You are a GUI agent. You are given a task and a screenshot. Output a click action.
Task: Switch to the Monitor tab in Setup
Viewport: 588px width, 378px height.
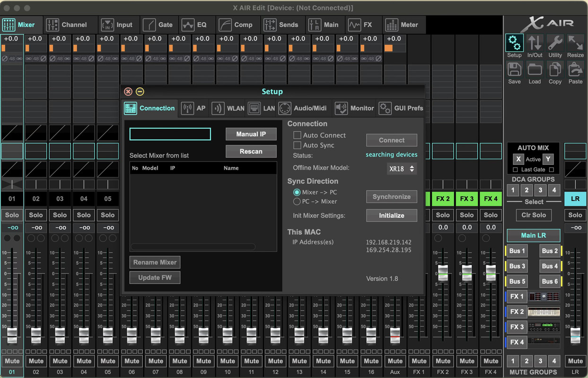[355, 108]
